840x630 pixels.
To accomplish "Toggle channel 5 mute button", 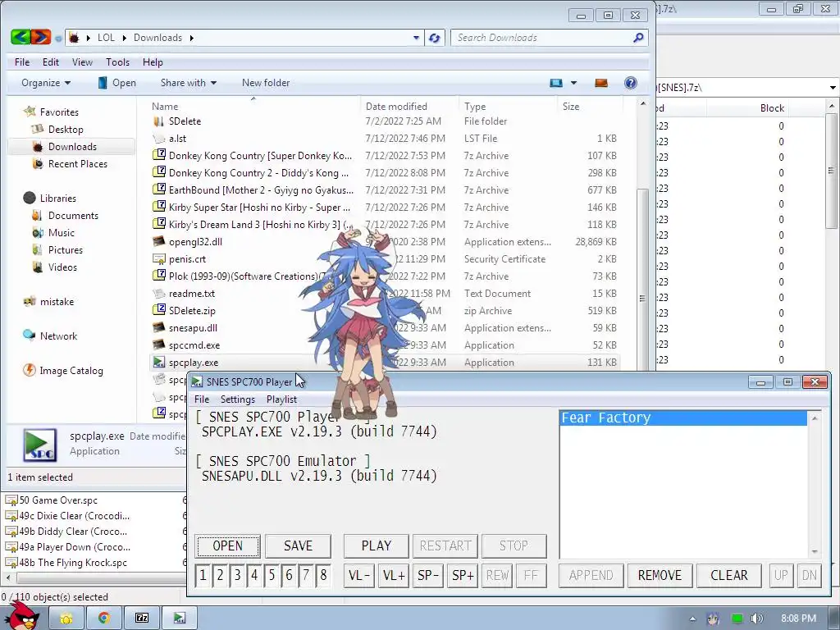I will pyautogui.click(x=272, y=575).
